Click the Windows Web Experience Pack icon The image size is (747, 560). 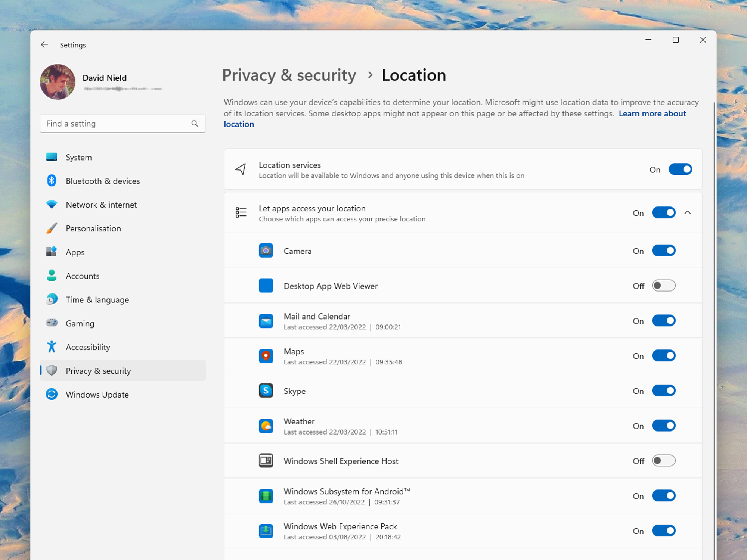(266, 531)
